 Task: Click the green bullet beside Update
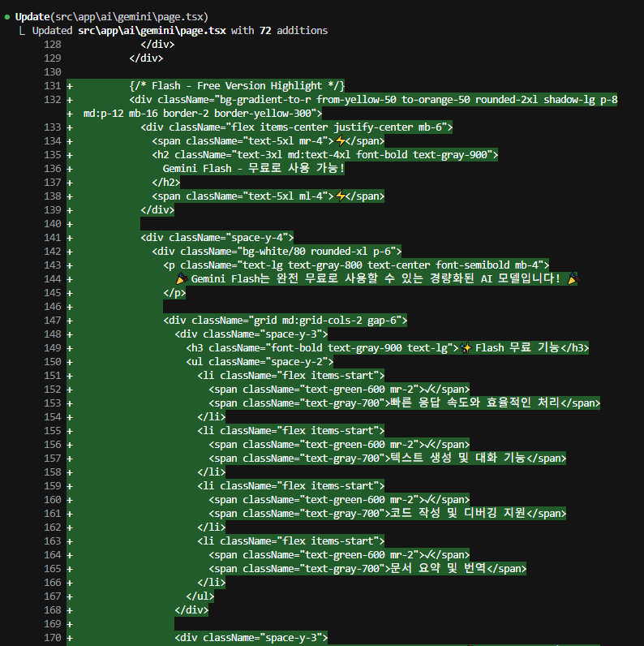7,17
